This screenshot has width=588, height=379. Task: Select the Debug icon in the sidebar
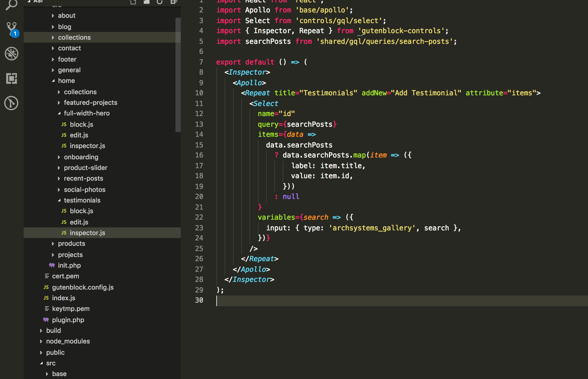pos(11,54)
